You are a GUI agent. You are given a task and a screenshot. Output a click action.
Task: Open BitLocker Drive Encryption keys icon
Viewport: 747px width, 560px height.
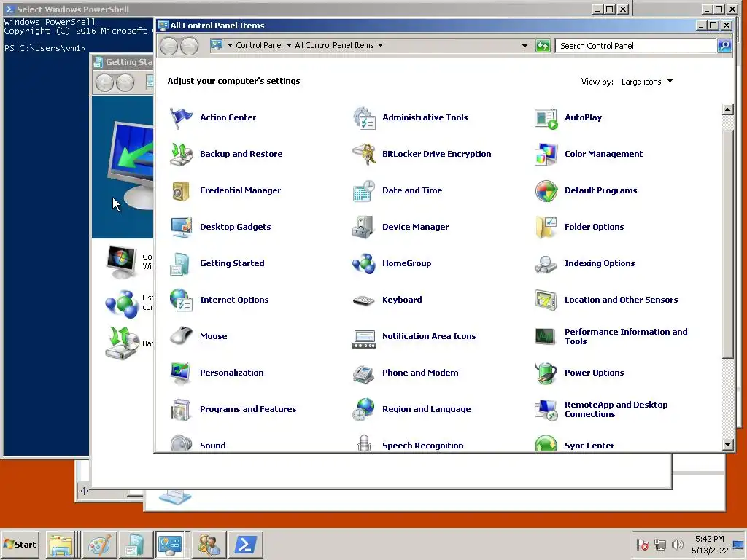[x=364, y=154]
